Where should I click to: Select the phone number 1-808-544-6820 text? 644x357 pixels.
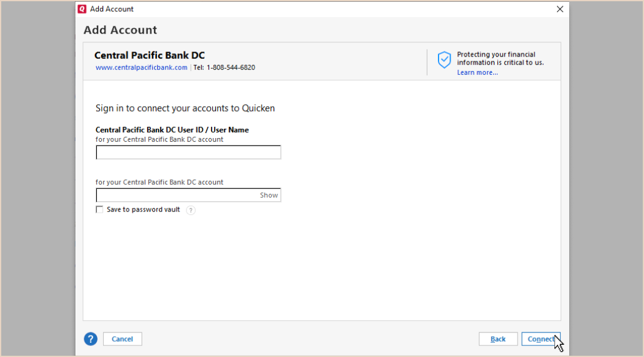pos(231,67)
